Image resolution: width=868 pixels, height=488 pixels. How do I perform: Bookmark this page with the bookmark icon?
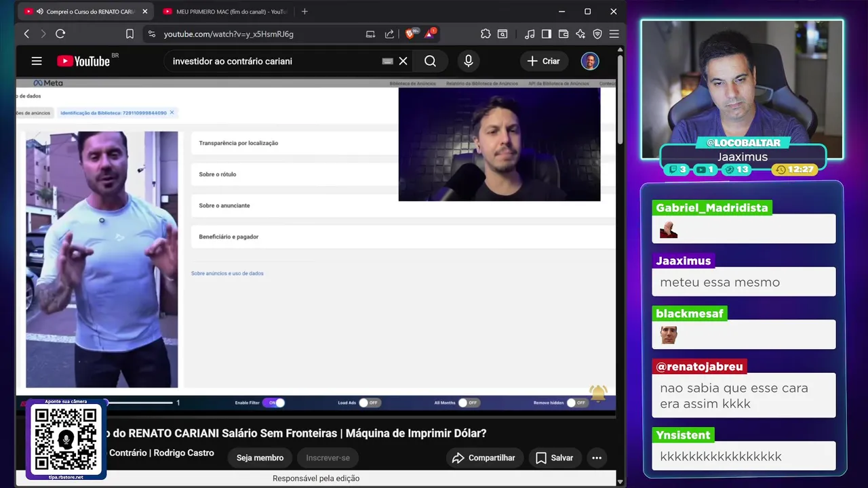[130, 34]
